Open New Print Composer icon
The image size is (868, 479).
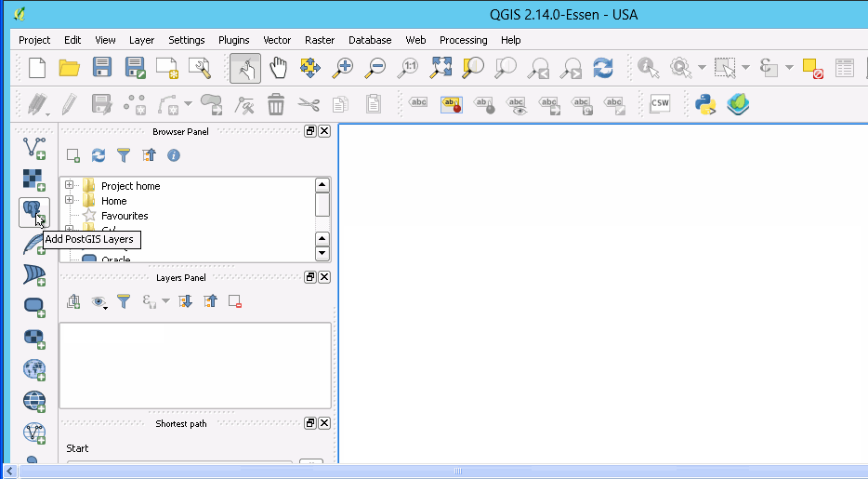[x=167, y=68]
